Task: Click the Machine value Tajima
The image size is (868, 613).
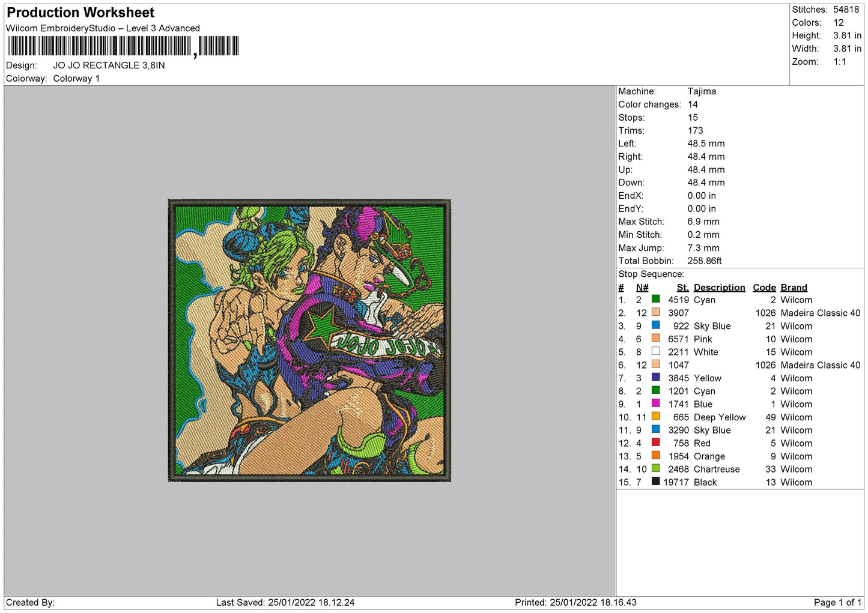Action: click(x=702, y=91)
